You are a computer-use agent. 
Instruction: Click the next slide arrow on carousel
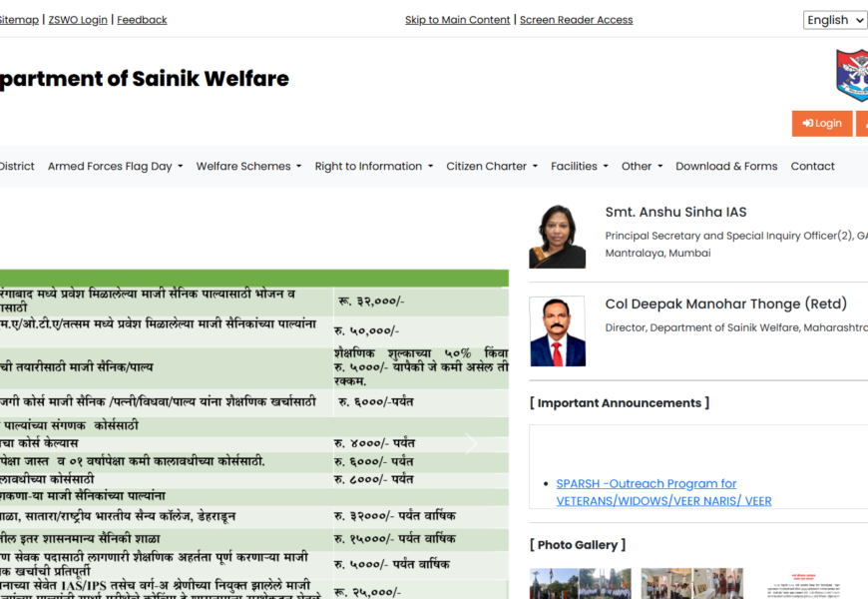[x=471, y=443]
